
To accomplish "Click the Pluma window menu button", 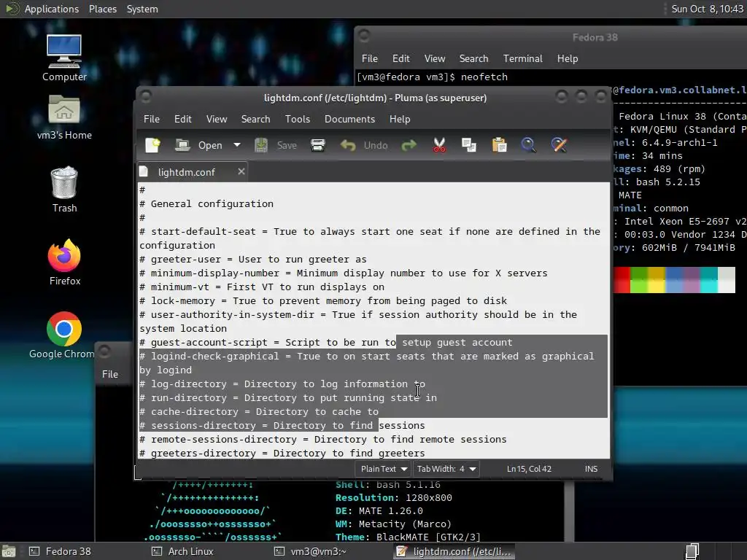I will coord(146,97).
